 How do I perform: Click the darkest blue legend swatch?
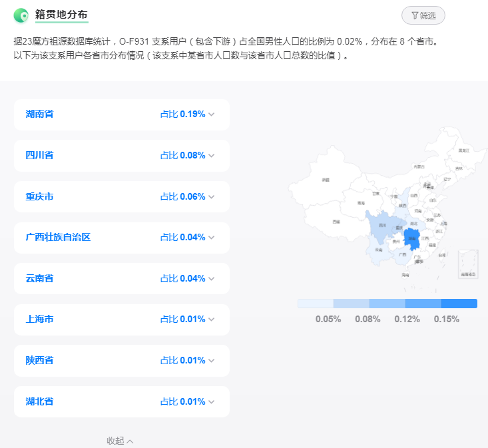click(459, 304)
